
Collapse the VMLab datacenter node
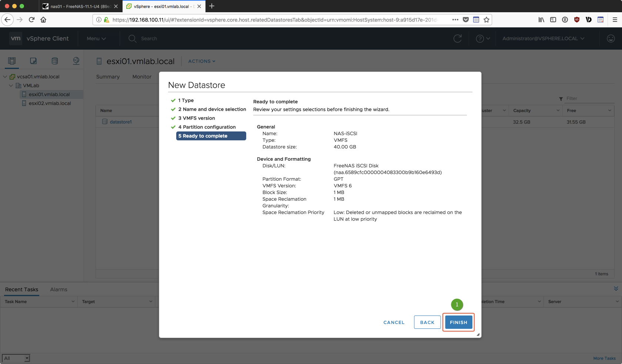click(x=11, y=86)
